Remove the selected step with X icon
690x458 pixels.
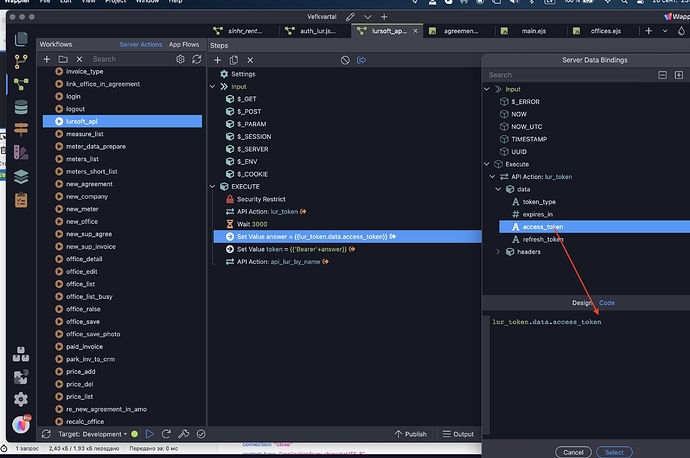tap(250, 60)
